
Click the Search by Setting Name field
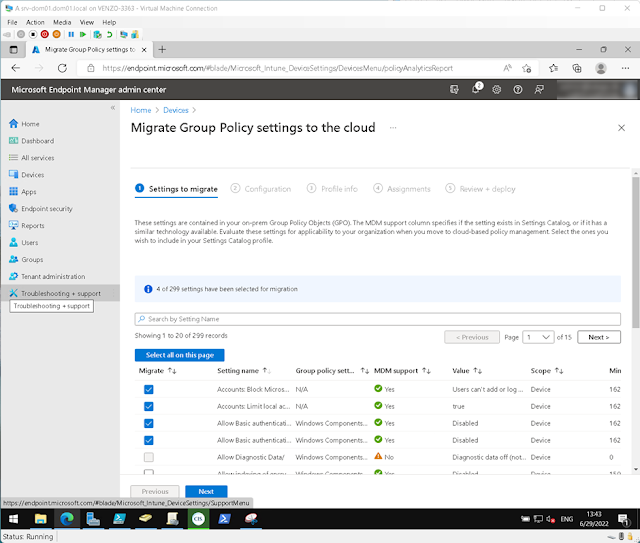coord(378,319)
